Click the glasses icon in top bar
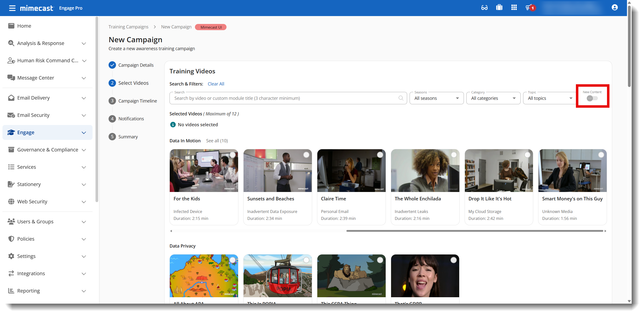The height and width of the screenshot is (316, 644). tap(484, 8)
